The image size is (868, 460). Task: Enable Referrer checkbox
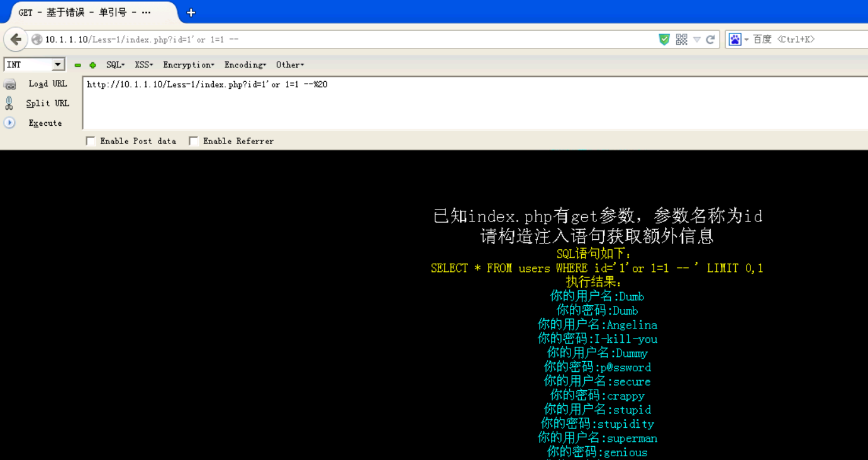194,141
